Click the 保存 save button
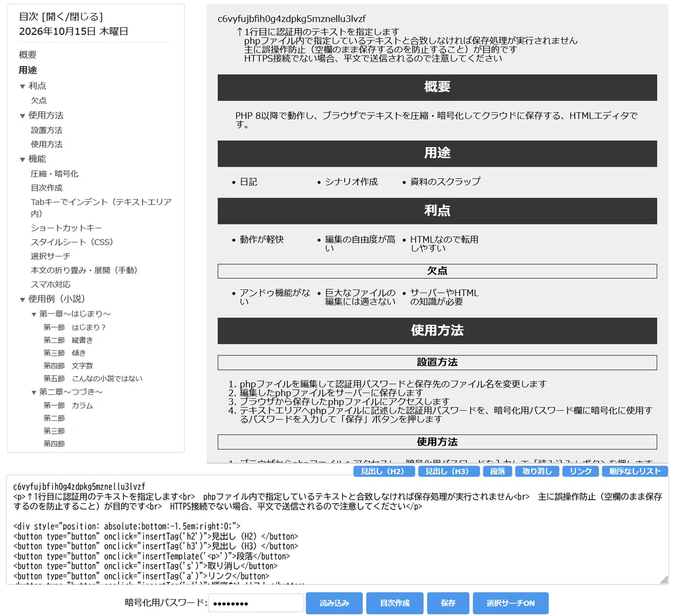Viewport: 677px width, 616px height. pos(448,603)
